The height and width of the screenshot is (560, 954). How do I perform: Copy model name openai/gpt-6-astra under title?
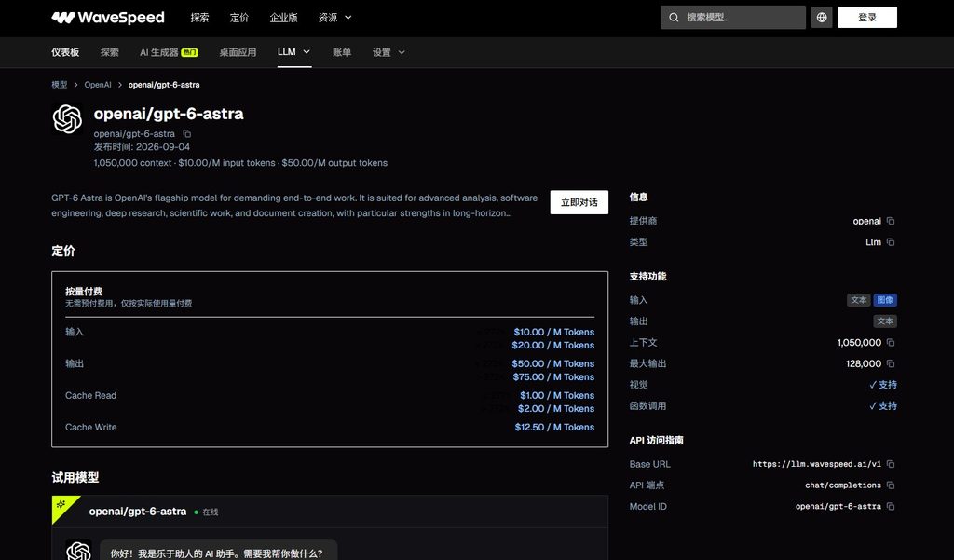coord(186,134)
